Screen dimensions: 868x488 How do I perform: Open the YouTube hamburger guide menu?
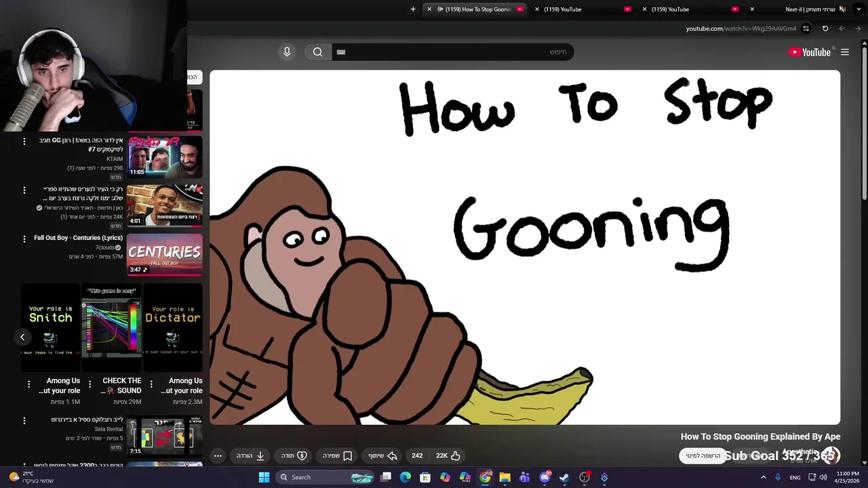click(x=845, y=52)
